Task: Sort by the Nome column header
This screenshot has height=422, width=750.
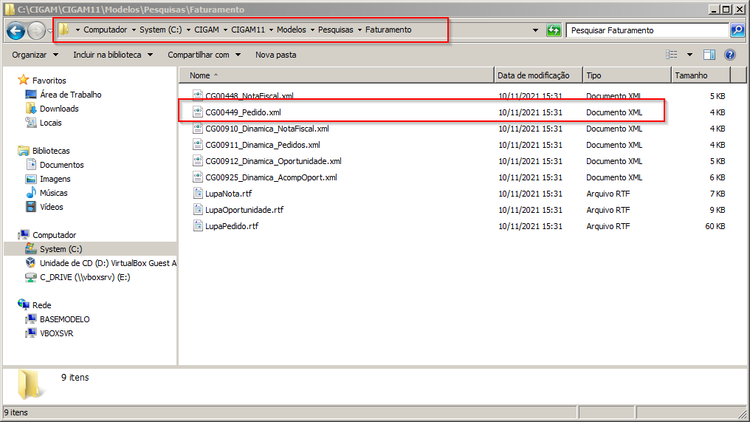Action: pyautogui.click(x=337, y=75)
